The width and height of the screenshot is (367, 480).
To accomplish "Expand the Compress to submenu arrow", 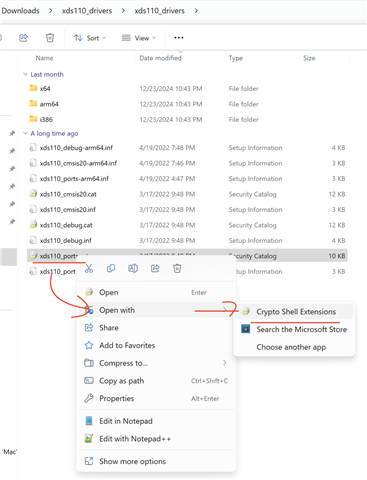I will pyautogui.click(x=225, y=363).
